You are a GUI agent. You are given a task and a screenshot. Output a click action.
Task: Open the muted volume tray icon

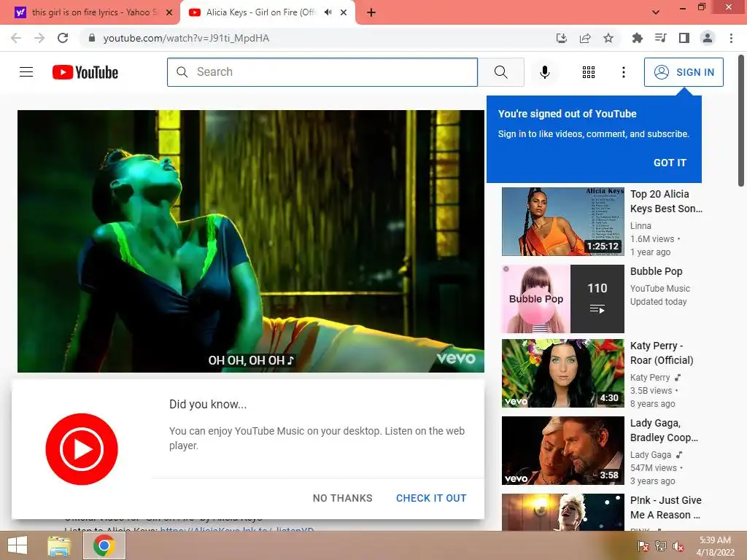pos(678,546)
